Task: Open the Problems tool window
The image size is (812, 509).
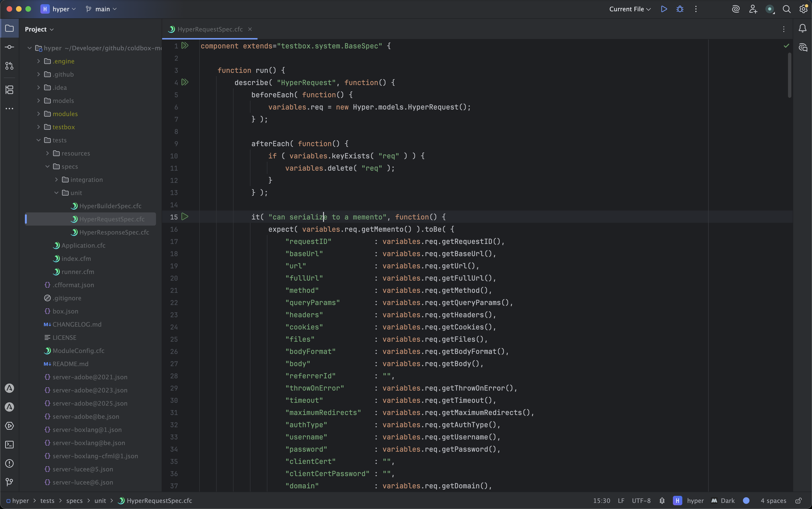Action: pos(9,464)
